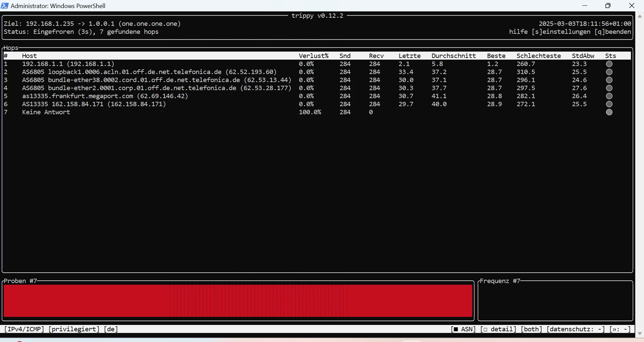
Task: Click the last latency value 33.4
Action: [x=406, y=72]
